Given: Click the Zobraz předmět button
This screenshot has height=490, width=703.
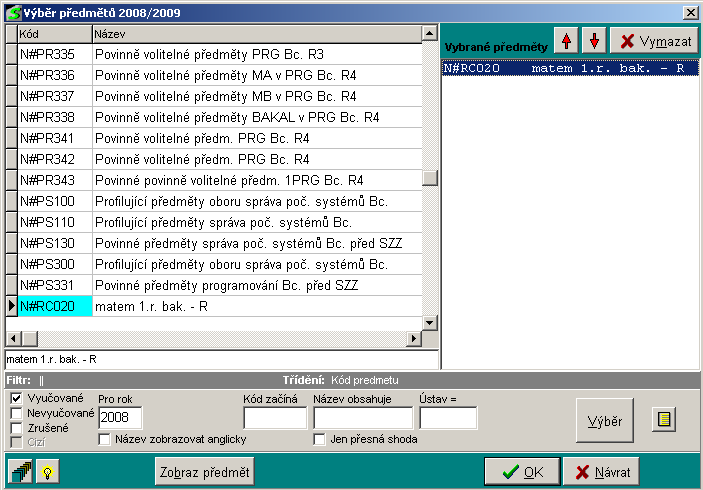Looking at the screenshot, I should pos(205,472).
